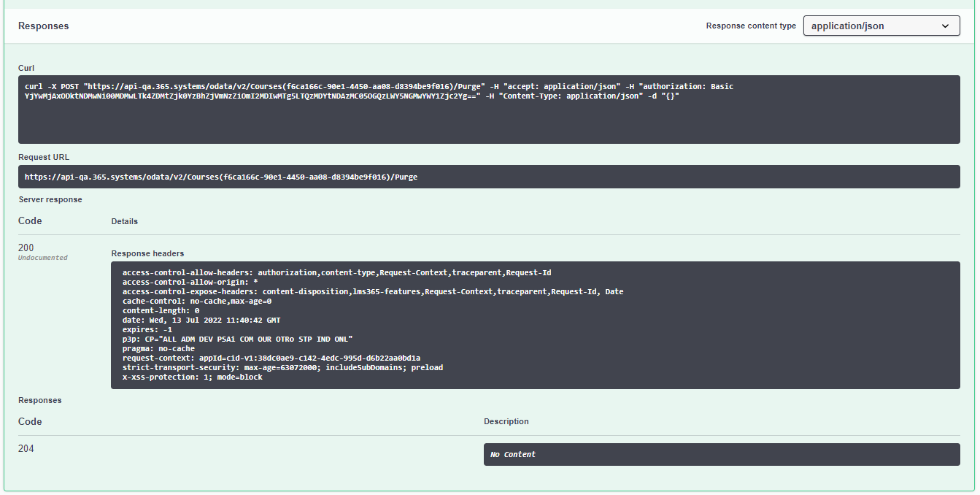Click the "Undocumented" label under 200
This screenshot has width=980, height=495.
click(x=43, y=258)
